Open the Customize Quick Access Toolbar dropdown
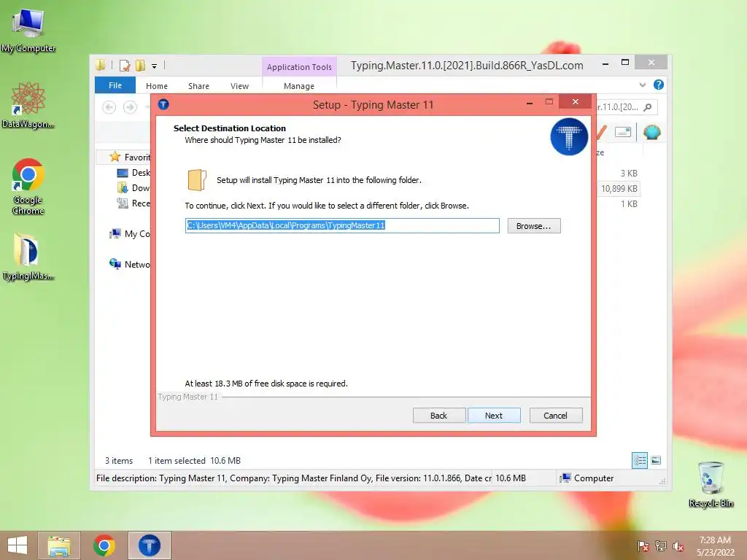 click(x=155, y=66)
